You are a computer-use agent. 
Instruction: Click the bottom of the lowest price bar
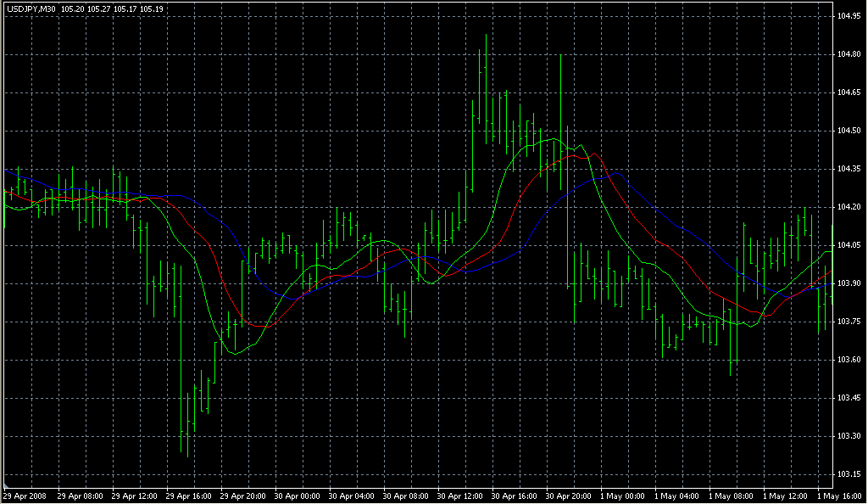187,456
